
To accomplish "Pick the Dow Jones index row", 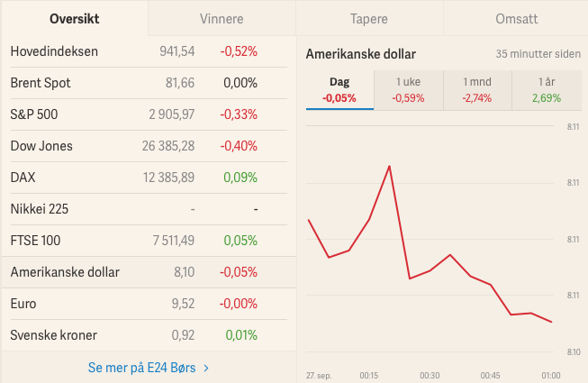I will coord(149,146).
